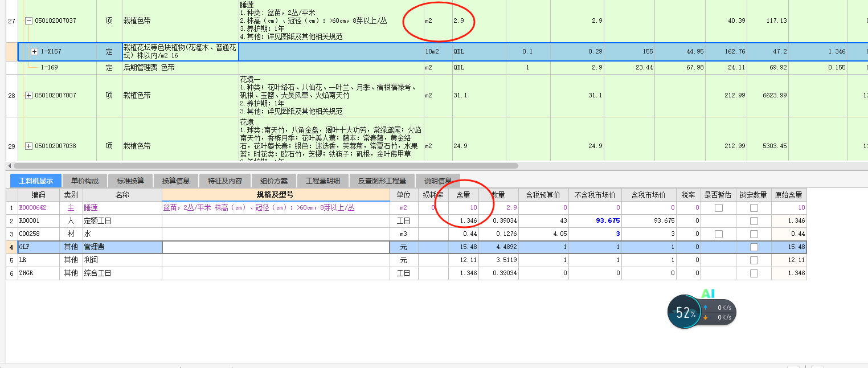Click the 定额工日 name cell

point(122,221)
